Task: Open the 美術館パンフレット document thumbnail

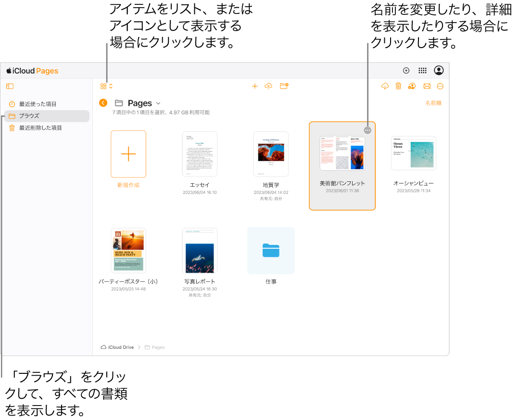Action: 342,153
